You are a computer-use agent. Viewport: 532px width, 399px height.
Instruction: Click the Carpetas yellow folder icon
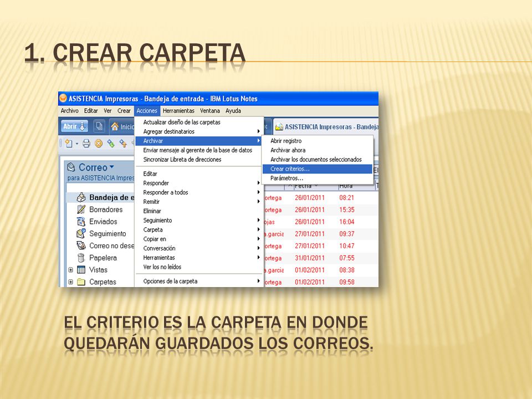[x=81, y=282]
